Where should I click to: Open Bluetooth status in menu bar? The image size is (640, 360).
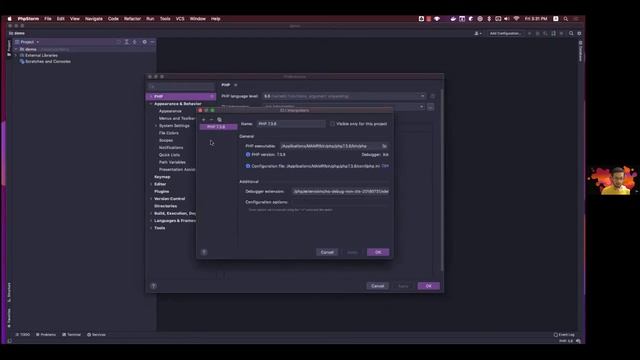coord(489,19)
